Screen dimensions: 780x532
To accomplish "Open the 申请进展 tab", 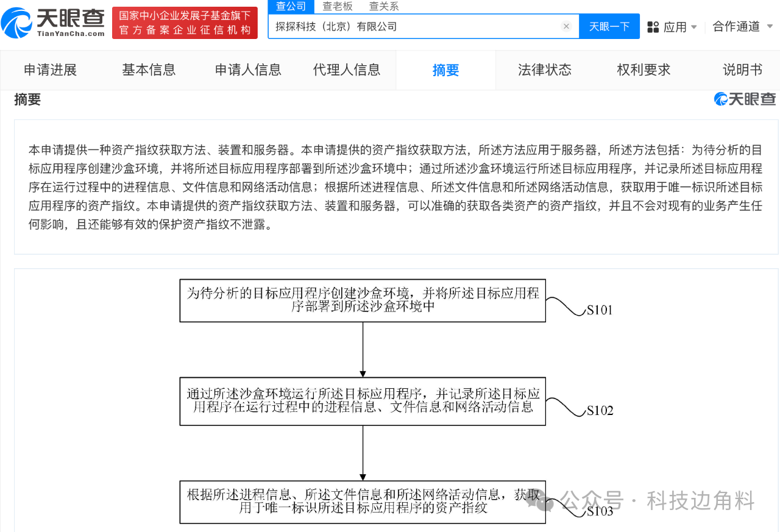I will [51, 70].
